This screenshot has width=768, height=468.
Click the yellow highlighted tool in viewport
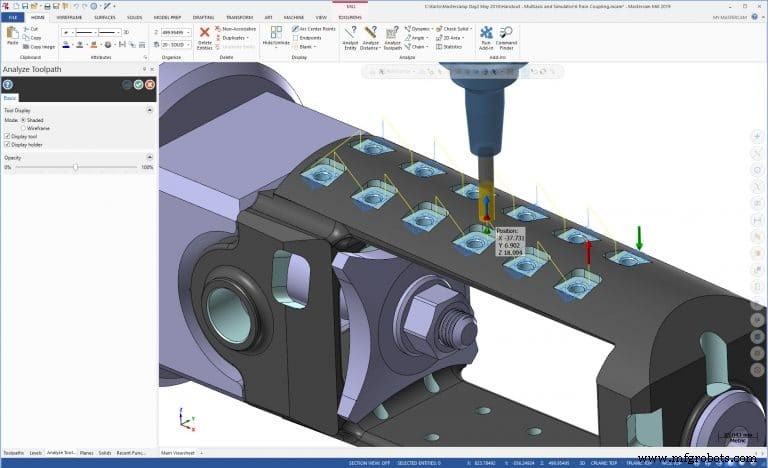click(x=486, y=201)
